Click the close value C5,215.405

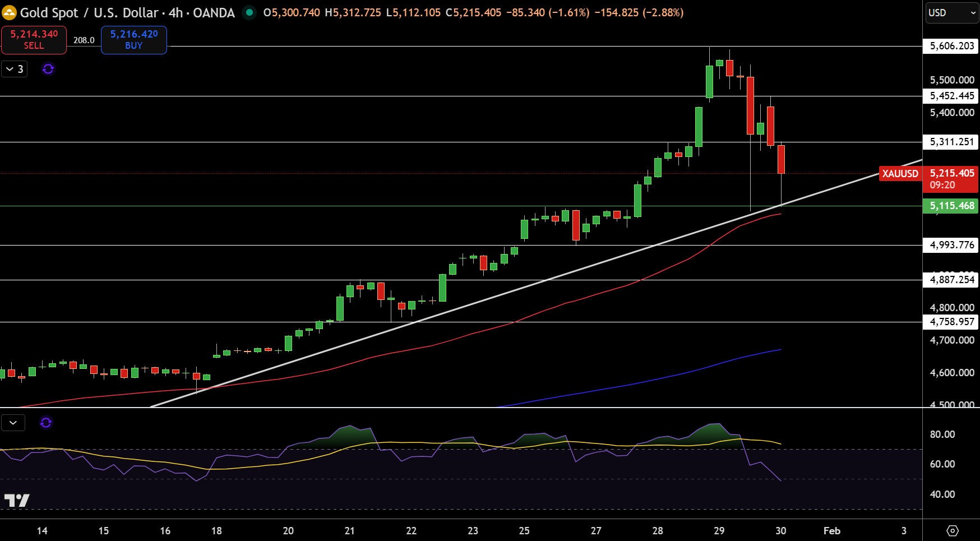(x=473, y=12)
